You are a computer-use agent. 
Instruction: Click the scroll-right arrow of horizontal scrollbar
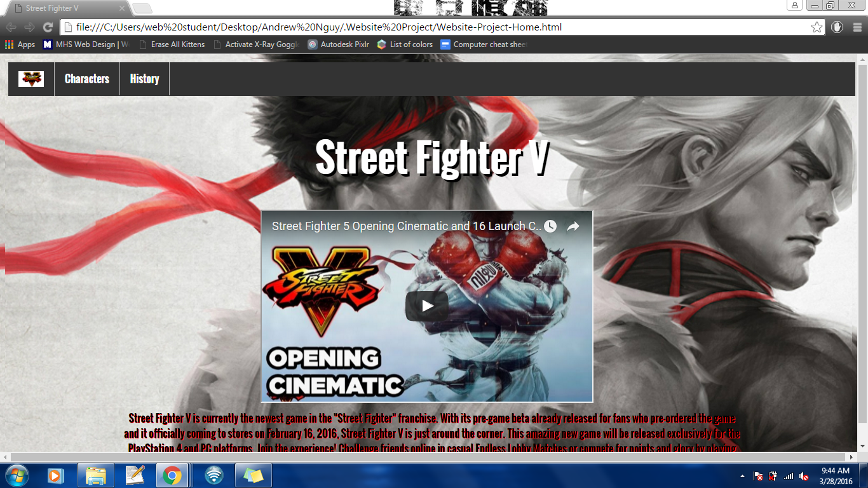(x=852, y=457)
